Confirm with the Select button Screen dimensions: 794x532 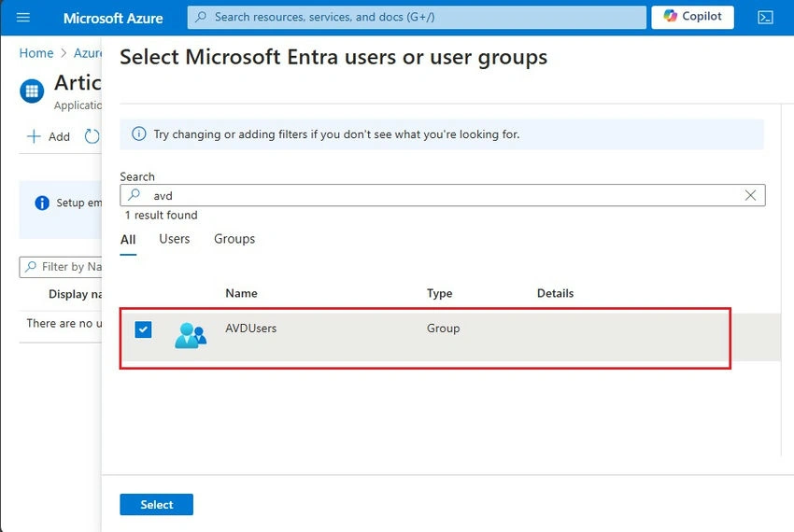[157, 505]
